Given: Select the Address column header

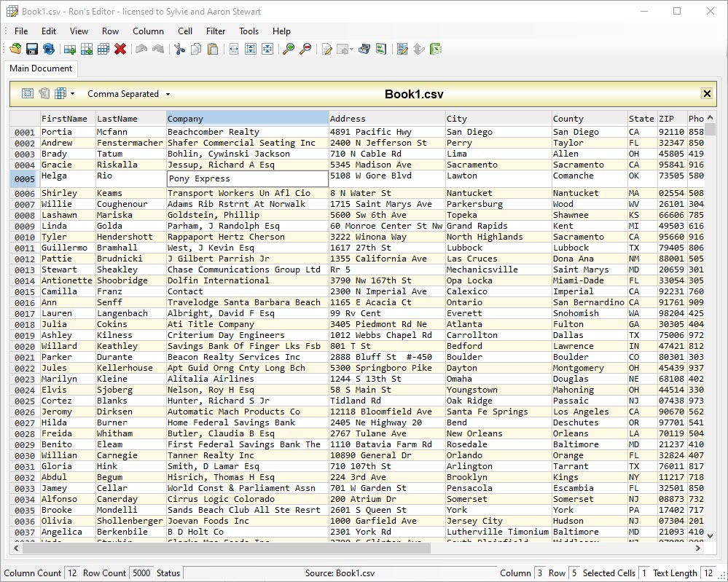Looking at the screenshot, I should pyautogui.click(x=387, y=118).
